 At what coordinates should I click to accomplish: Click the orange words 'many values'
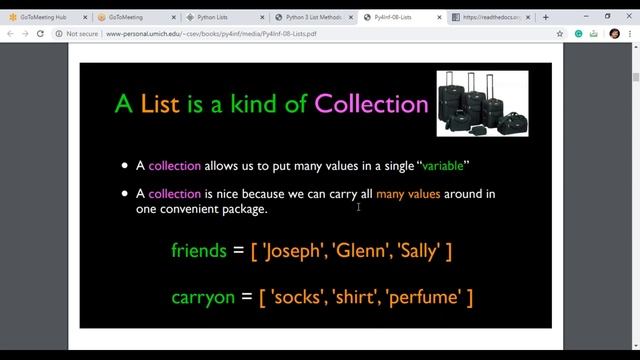[408, 194]
